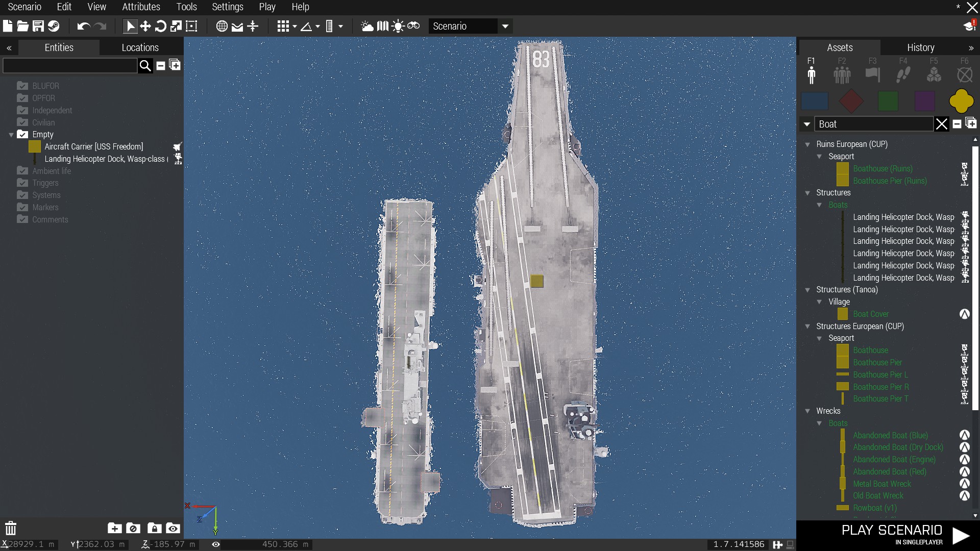Screen dimensions: 980x551
Task: Create a new scenario via toolbar icon
Action: coord(8,26)
